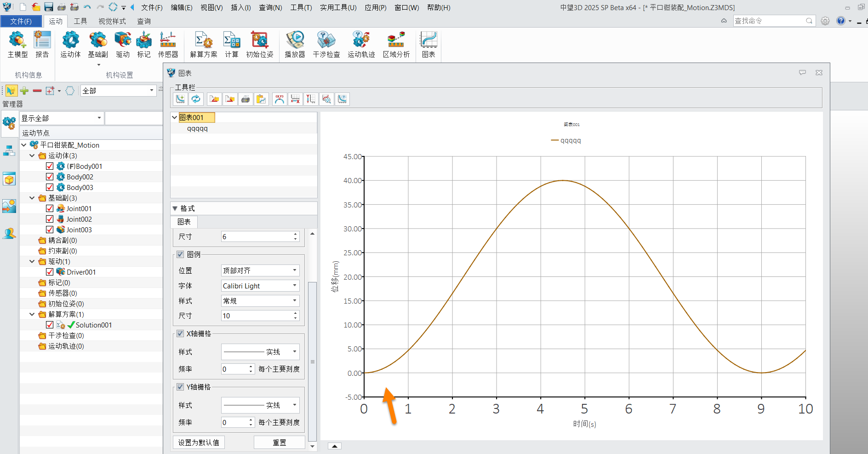This screenshot has height=454, width=868.
Task: Open the 播放器 player tool
Action: pos(295,45)
